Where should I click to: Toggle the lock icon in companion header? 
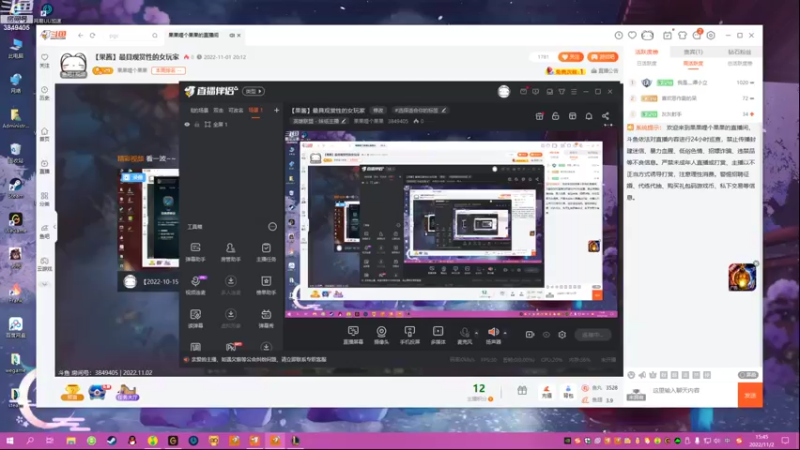556,116
